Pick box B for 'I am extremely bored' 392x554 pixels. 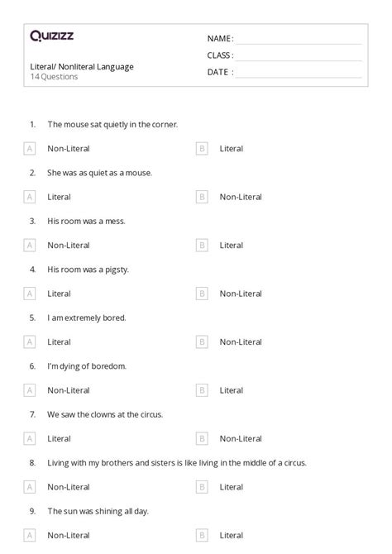pos(202,342)
